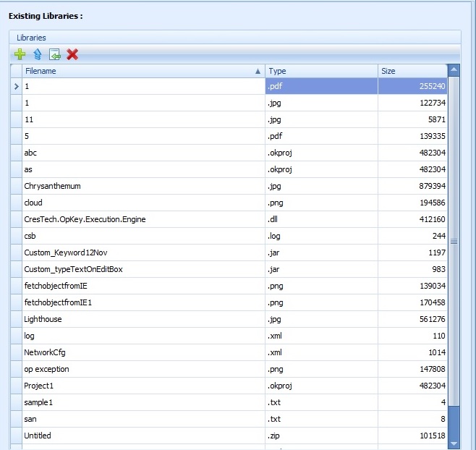The height and width of the screenshot is (450, 476).
Task: Click the blue upload arrows icon
Action: 38,54
